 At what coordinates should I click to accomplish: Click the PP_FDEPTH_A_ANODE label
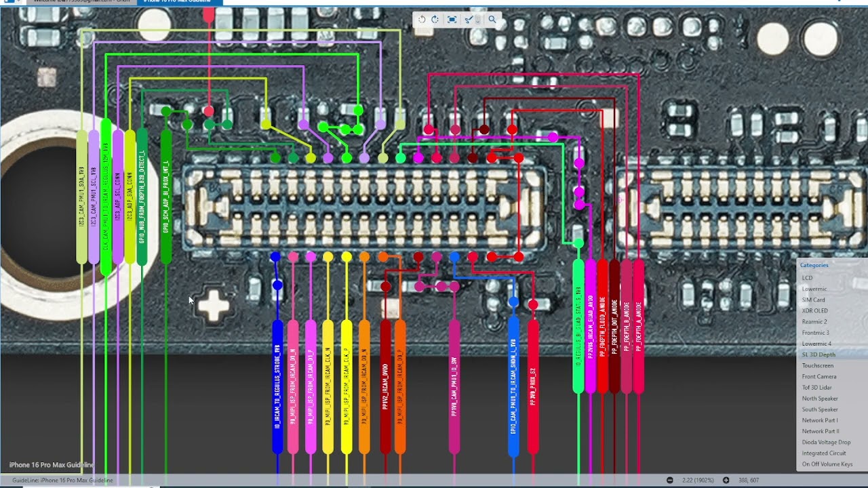pos(639,326)
